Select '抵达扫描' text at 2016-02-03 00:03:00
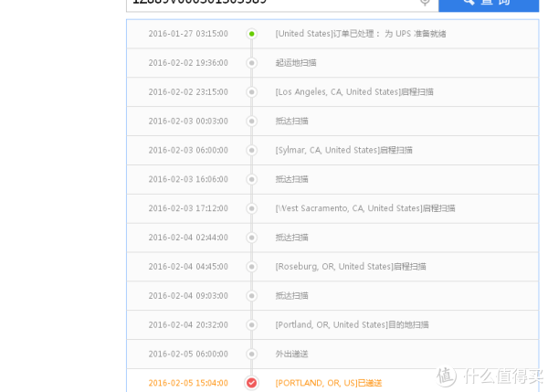The image size is (548, 392). 291,122
